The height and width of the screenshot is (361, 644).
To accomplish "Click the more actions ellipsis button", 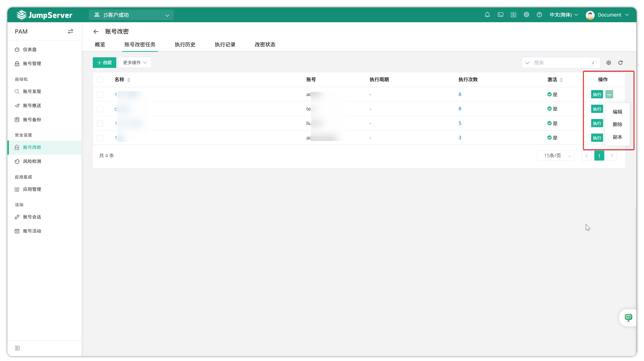I will [609, 94].
